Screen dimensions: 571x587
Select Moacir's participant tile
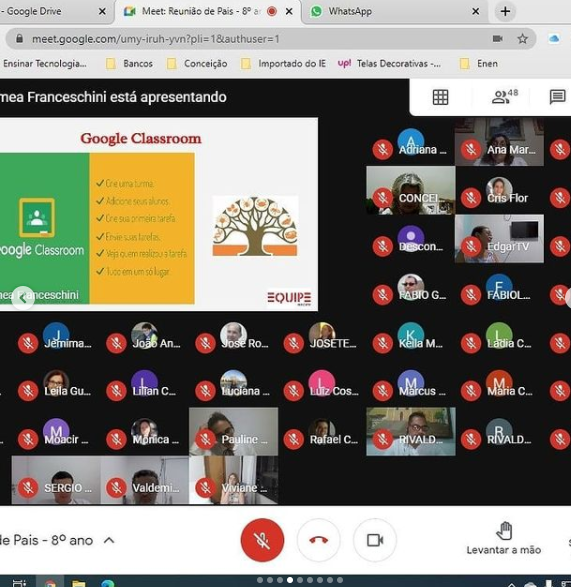(56, 432)
